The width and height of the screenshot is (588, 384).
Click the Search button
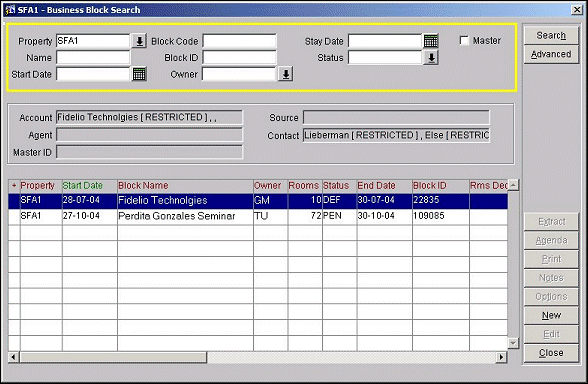[x=551, y=36]
